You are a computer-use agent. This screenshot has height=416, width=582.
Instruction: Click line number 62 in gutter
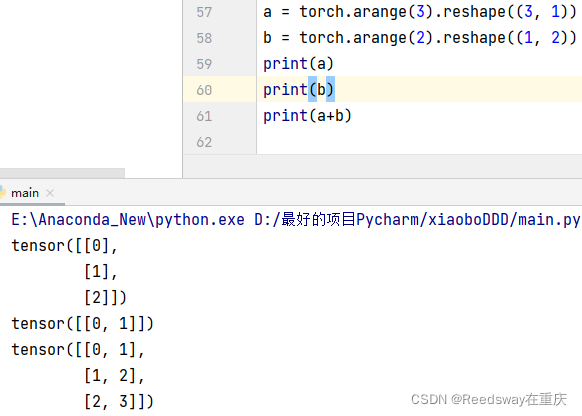(204, 142)
